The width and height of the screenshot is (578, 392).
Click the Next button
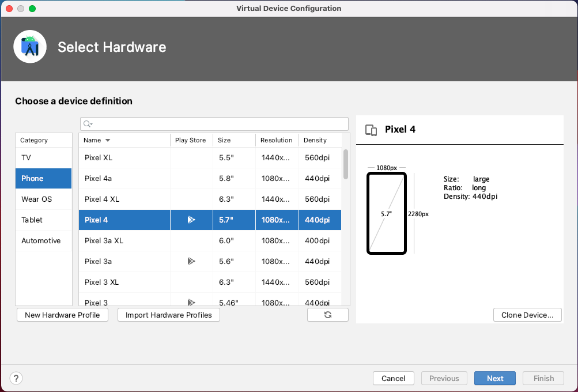tap(494, 378)
